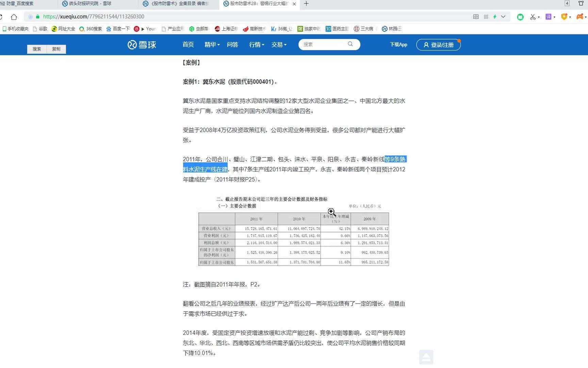The image size is (588, 368).
Task: Click the 搜索 popup button
Action: [37, 49]
